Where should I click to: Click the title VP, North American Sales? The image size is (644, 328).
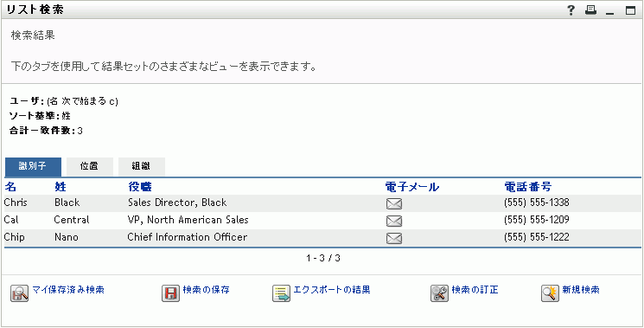pos(188,220)
